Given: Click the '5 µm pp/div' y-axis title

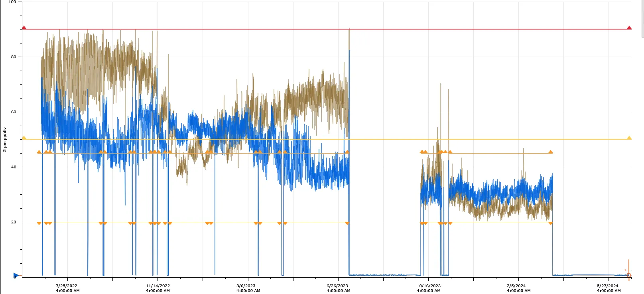Looking at the screenshot, I should coord(5,139).
